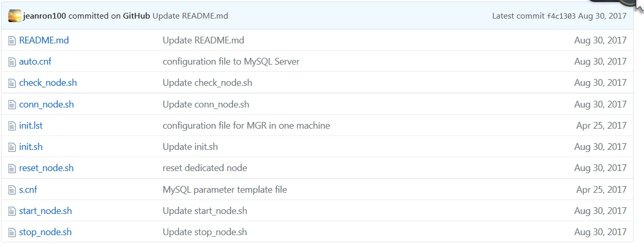644x247 pixels.
Task: Open latest commit hash f4c1303
Action: point(561,16)
